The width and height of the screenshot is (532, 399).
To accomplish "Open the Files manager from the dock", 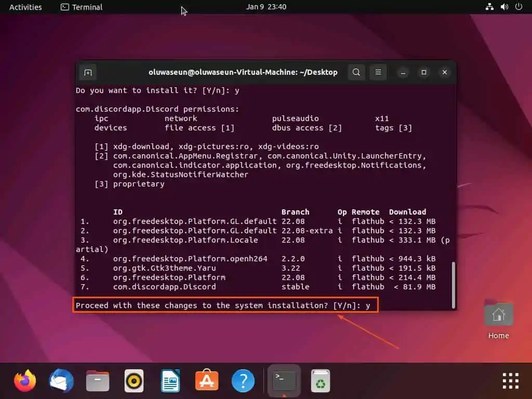I will coord(98,381).
